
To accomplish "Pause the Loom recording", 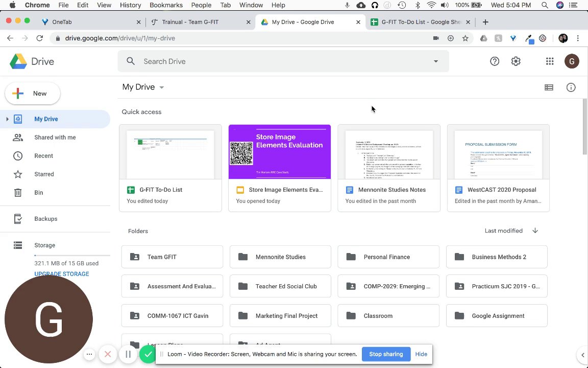I will 128,354.
